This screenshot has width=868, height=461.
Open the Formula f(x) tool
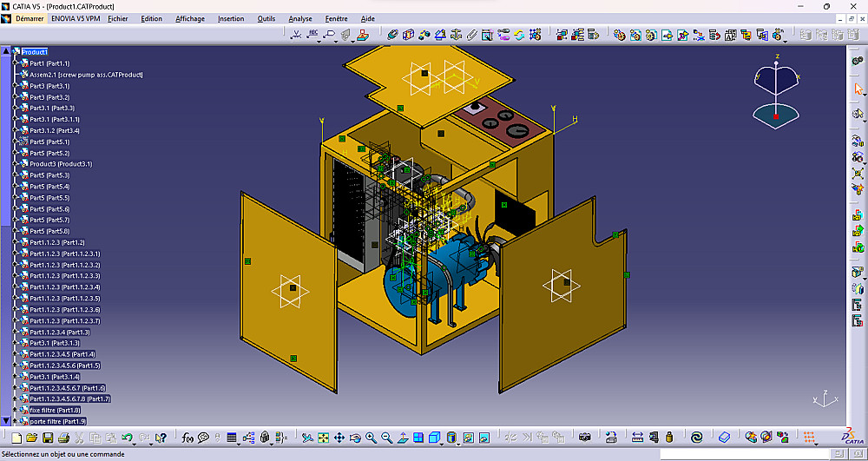tap(187, 438)
